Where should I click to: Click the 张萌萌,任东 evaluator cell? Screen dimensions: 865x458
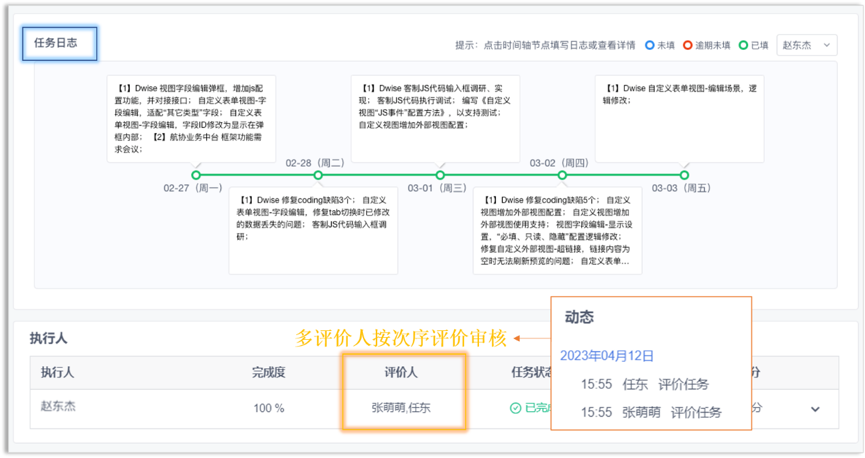[x=404, y=408]
